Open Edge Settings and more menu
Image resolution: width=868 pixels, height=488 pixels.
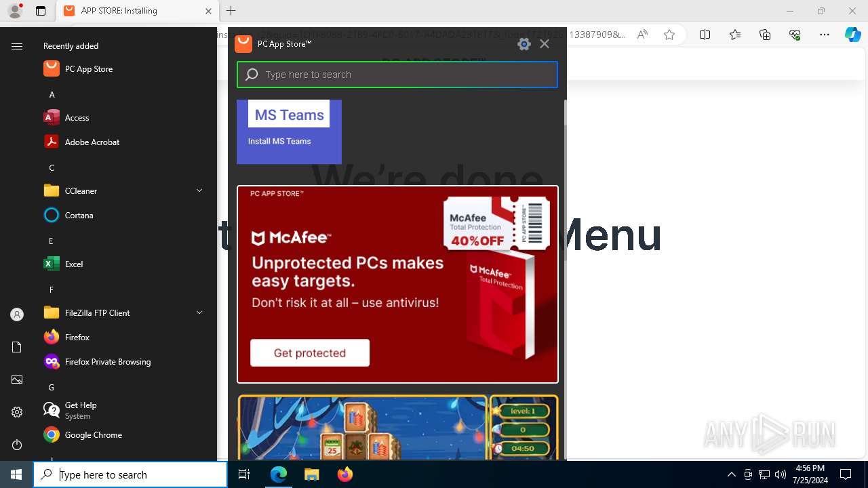pos(825,35)
